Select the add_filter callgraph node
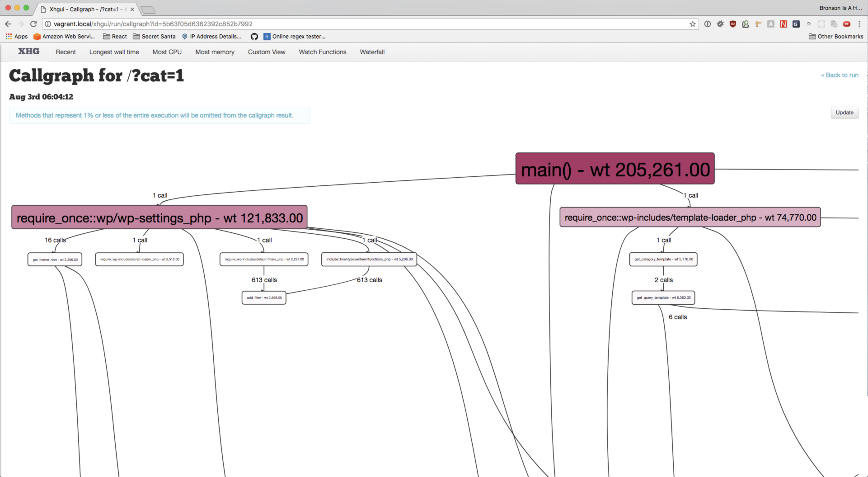The image size is (868, 477). pyautogui.click(x=264, y=298)
